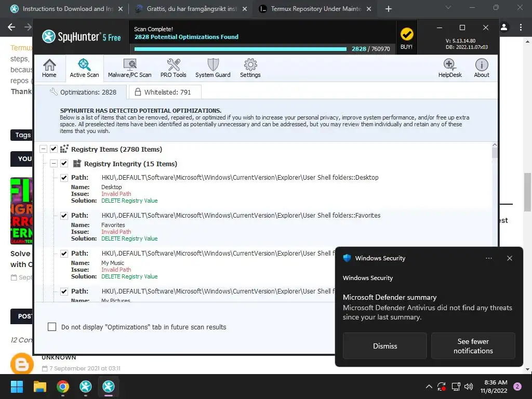
Task: Click active SpyHunter taskbar icon
Action: pyautogui.click(x=109, y=387)
